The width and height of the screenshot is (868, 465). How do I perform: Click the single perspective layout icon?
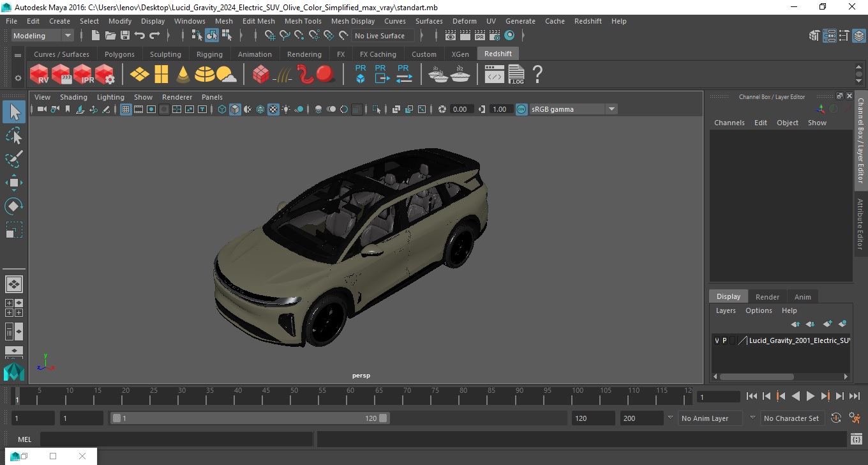[14, 284]
